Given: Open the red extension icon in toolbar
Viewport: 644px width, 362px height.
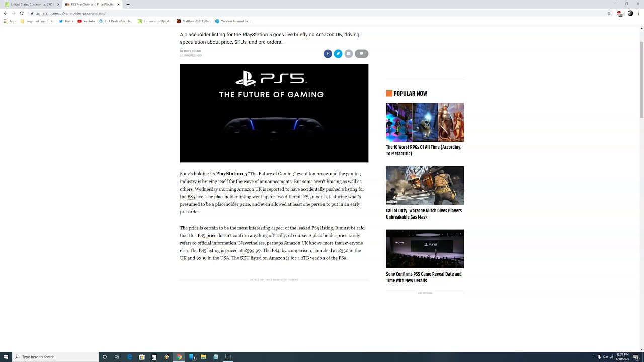Looking at the screenshot, I should click(619, 13).
